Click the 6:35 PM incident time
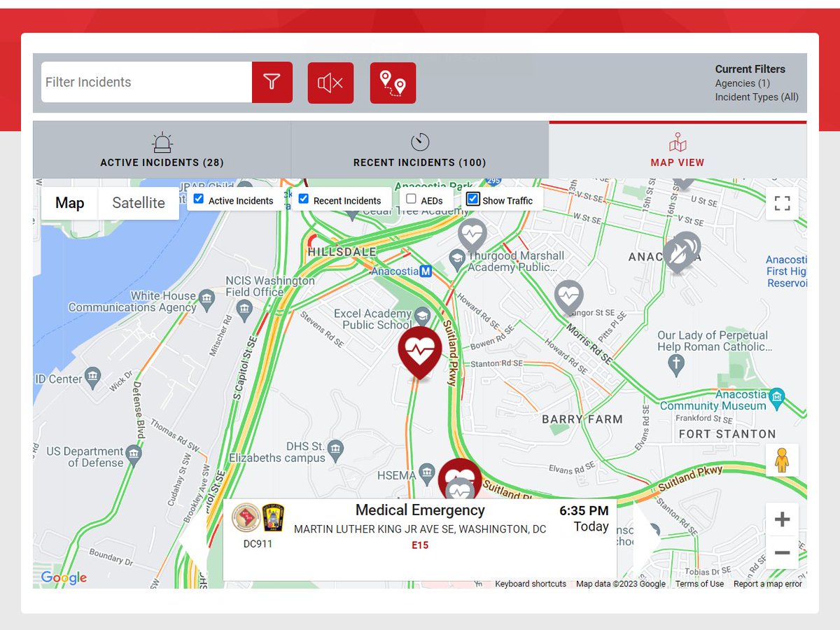840x630 pixels. click(x=584, y=511)
